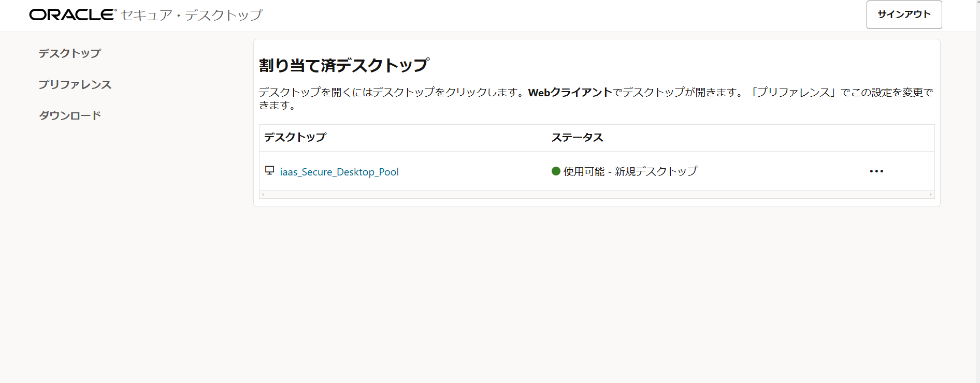The width and height of the screenshot is (980, 383).
Task: Click the right arrow of the horizontal scrollbar
Action: tap(931, 195)
